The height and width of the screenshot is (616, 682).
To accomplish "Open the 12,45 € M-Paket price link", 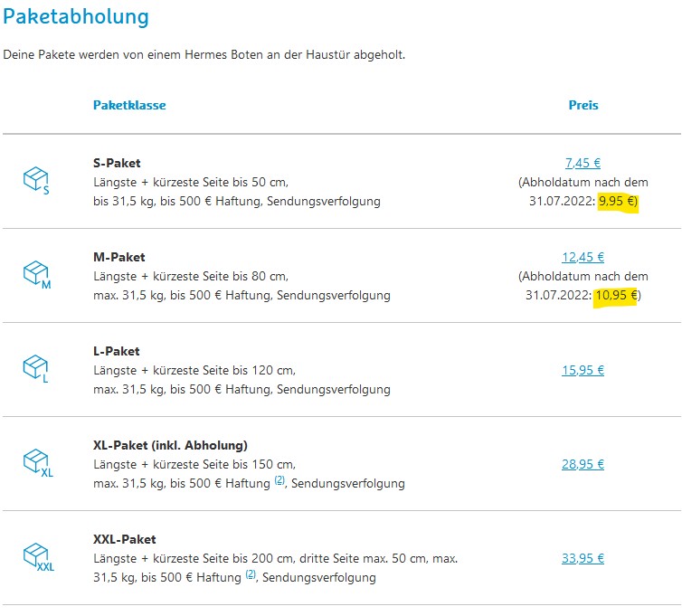I will pos(583,257).
